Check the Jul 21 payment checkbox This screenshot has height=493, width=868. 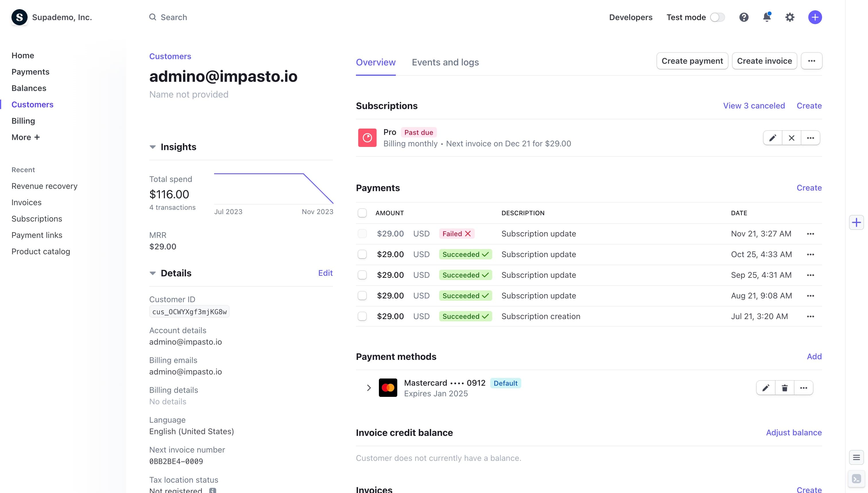(362, 316)
